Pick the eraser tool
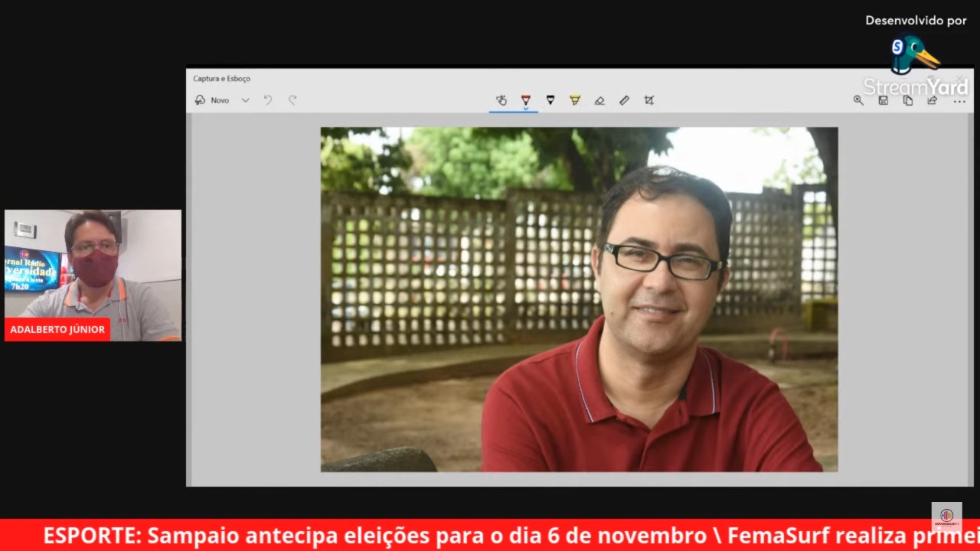The height and width of the screenshot is (551, 980). 599,100
